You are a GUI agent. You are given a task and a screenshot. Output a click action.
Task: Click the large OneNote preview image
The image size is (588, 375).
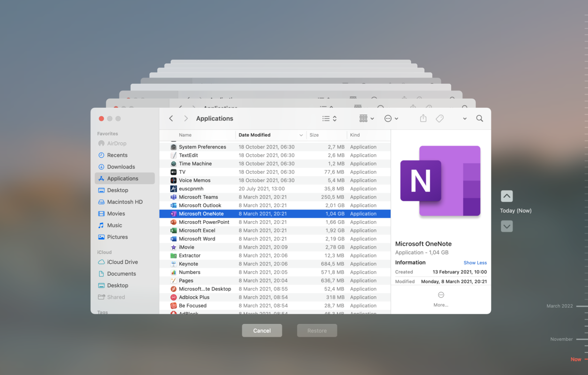441,181
